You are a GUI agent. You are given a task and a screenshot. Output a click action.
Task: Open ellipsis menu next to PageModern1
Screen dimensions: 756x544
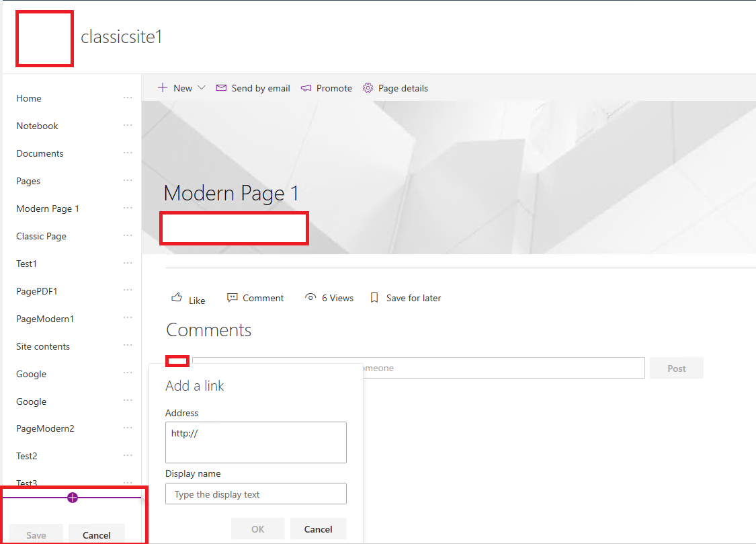coord(127,318)
